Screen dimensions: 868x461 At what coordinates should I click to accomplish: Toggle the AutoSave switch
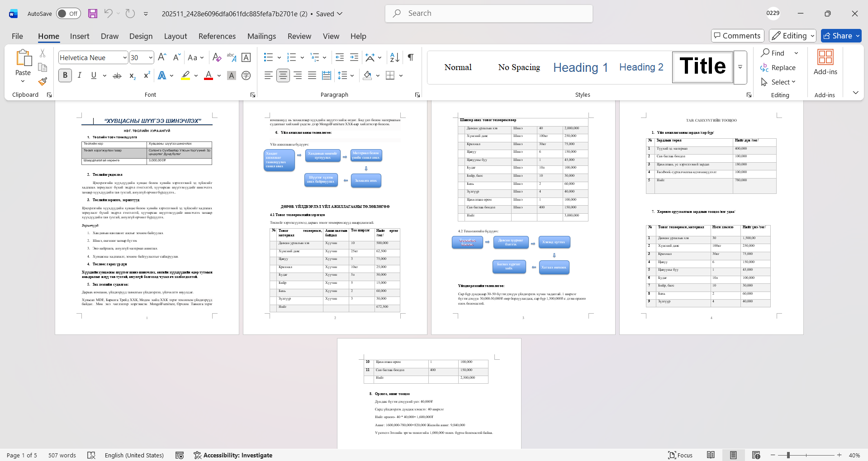point(68,14)
